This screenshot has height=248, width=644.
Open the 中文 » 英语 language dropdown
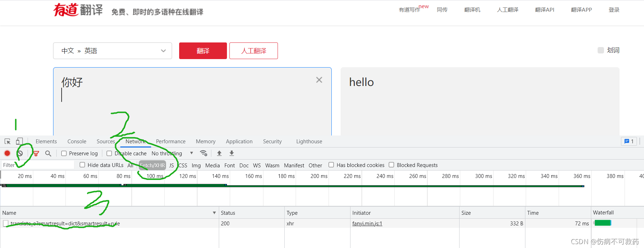pos(113,51)
